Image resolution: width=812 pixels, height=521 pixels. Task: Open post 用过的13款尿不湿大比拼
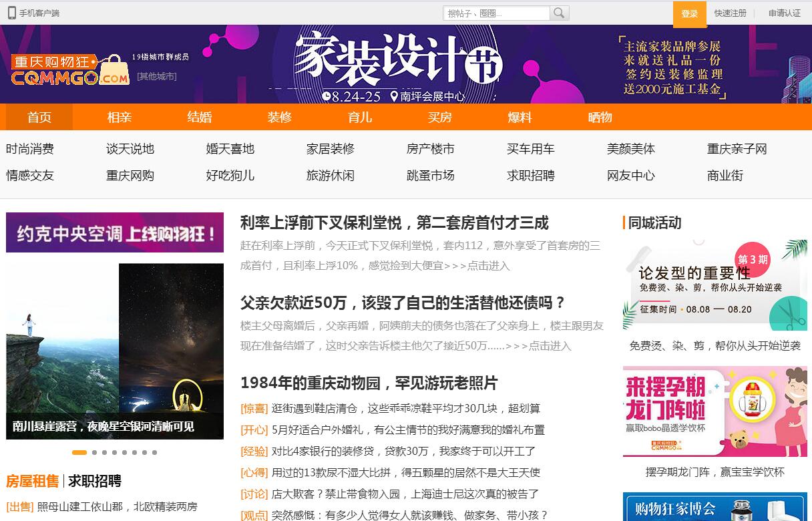pyautogui.click(x=406, y=472)
